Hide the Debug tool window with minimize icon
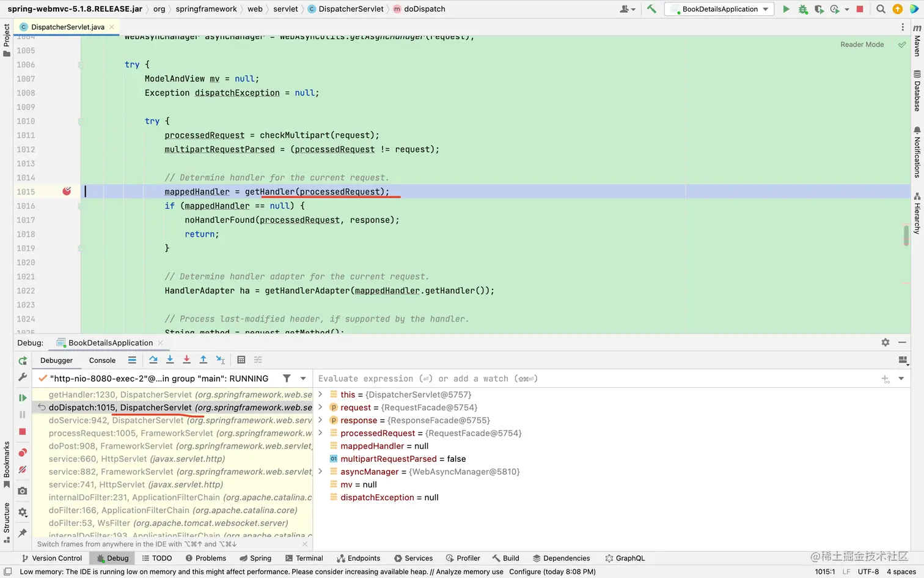 pyautogui.click(x=902, y=343)
